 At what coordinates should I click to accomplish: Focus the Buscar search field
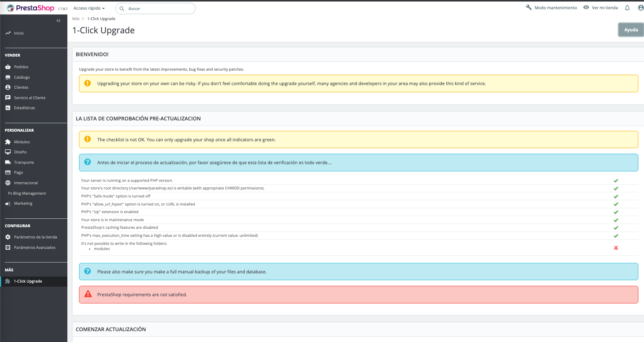coord(156,8)
